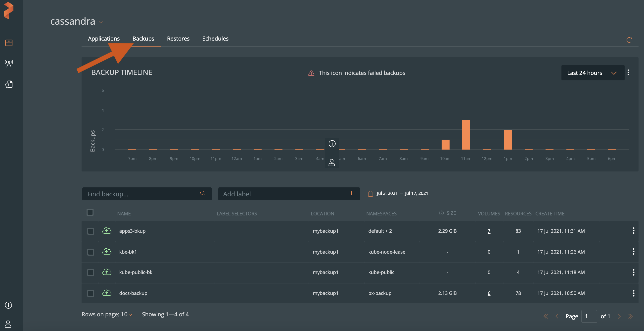Toggle the select-all checkbox in table header
The image size is (644, 331).
[90, 212]
